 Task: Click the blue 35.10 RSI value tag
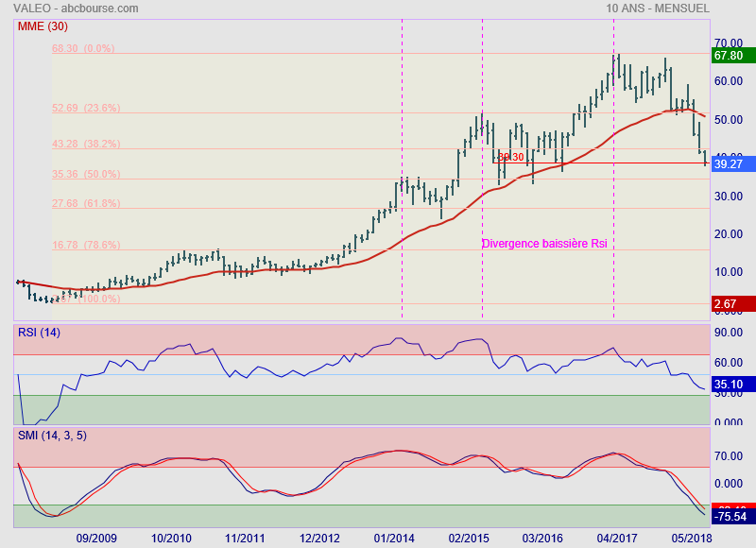733,385
